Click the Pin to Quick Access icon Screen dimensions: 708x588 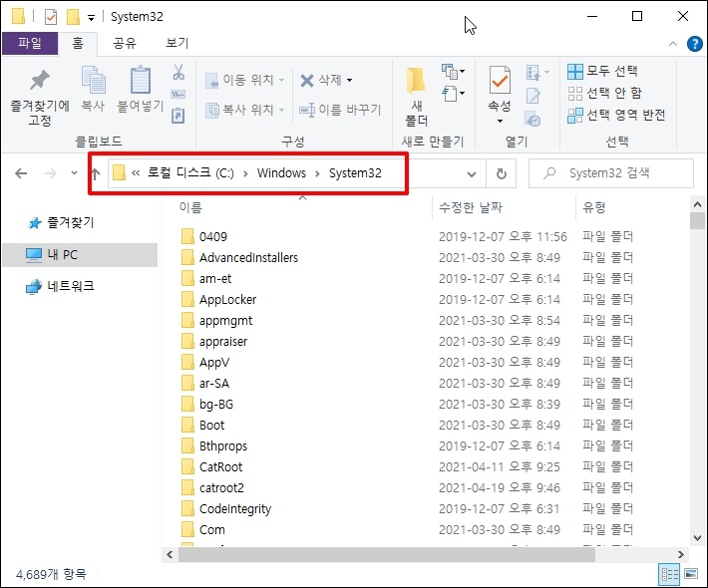39,81
